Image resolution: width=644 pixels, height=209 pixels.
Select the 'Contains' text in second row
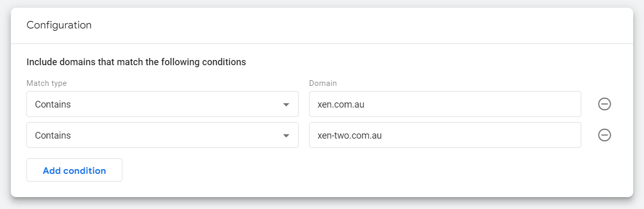(x=53, y=135)
